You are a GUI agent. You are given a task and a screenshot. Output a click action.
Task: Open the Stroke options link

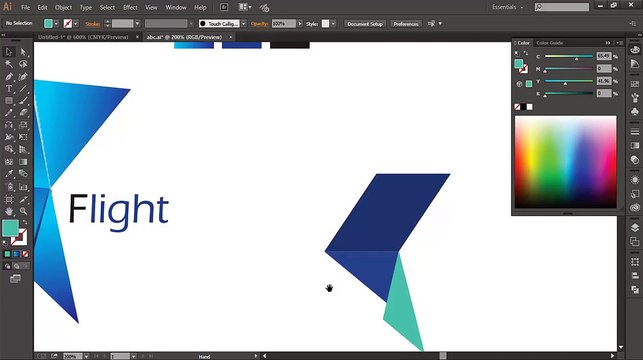[x=93, y=24]
